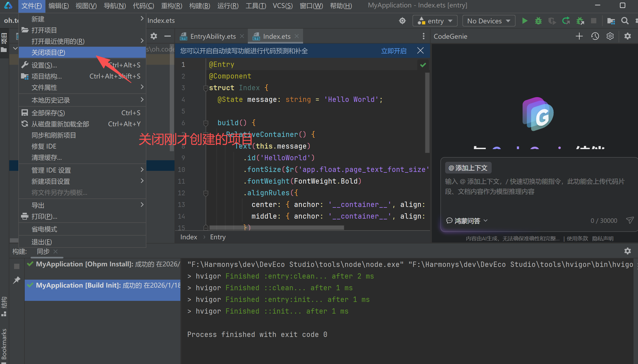This screenshot has width=638, height=364.
Task: Open the entry module configuration dropdown
Action: point(435,21)
